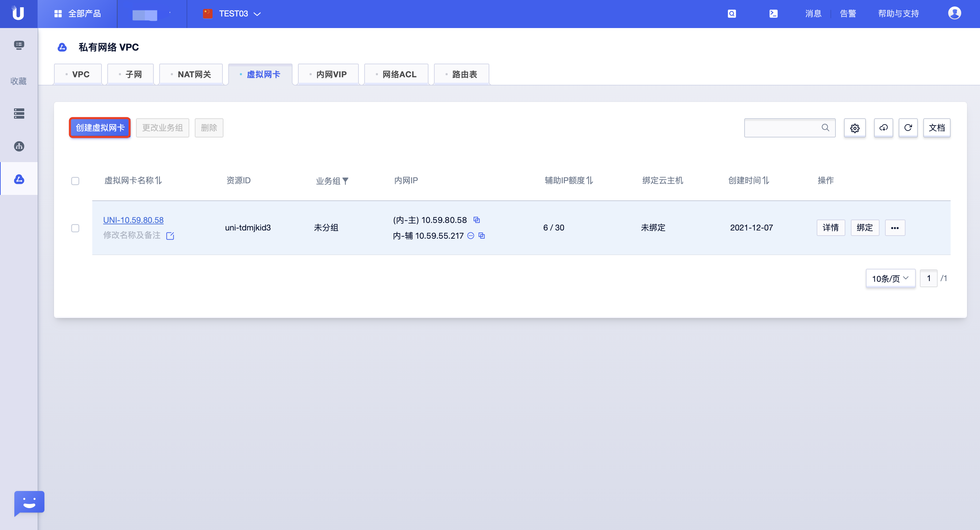Screen dimensions: 980x530
Task: Open the UNI-10.59.80.58 link
Action: (x=133, y=220)
